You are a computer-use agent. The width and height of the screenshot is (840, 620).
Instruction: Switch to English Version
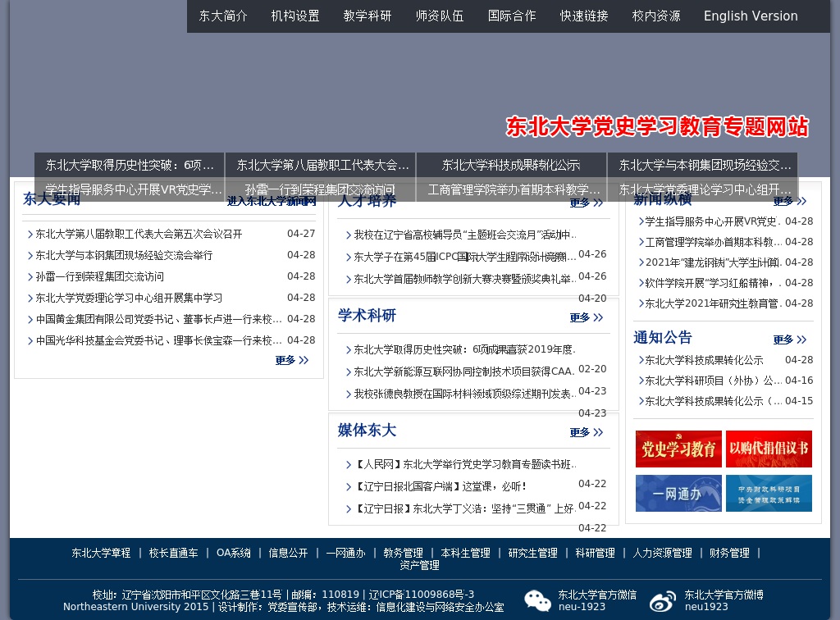click(750, 16)
